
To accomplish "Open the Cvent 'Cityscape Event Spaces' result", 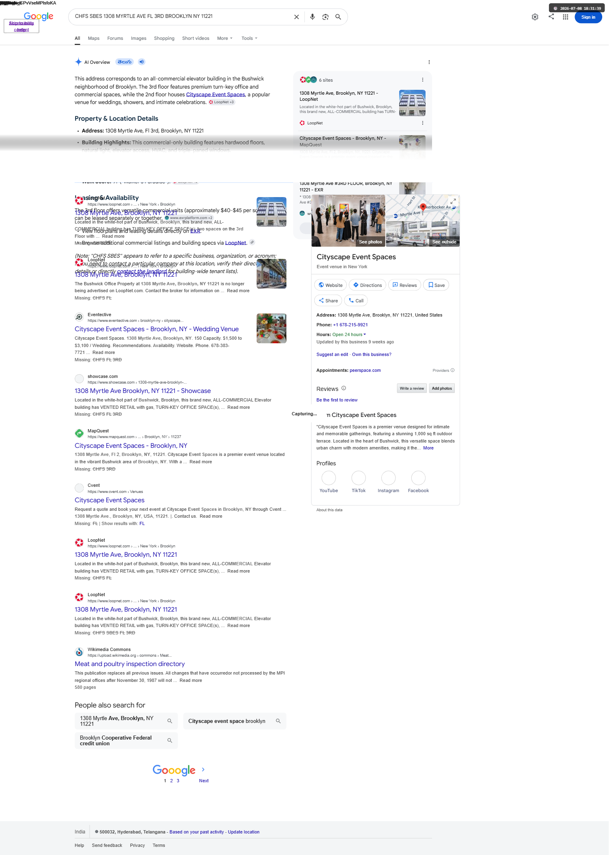I will click(x=110, y=500).
